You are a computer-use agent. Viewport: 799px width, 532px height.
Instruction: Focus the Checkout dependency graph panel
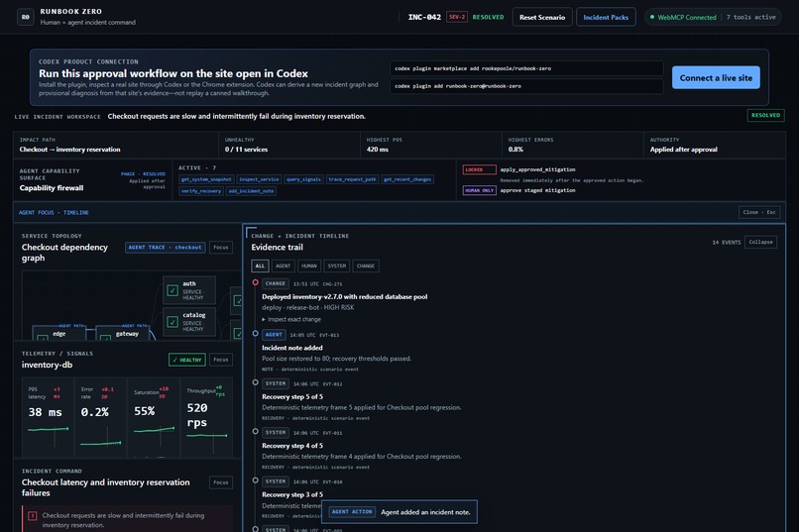221,248
